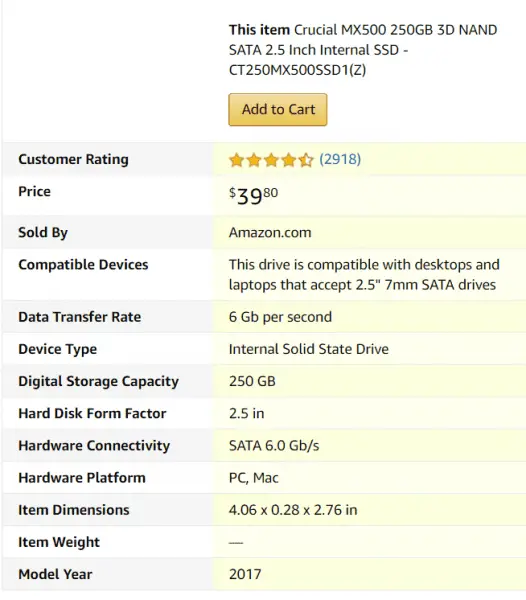Click the Internal Solid State Drive value

pos(309,349)
